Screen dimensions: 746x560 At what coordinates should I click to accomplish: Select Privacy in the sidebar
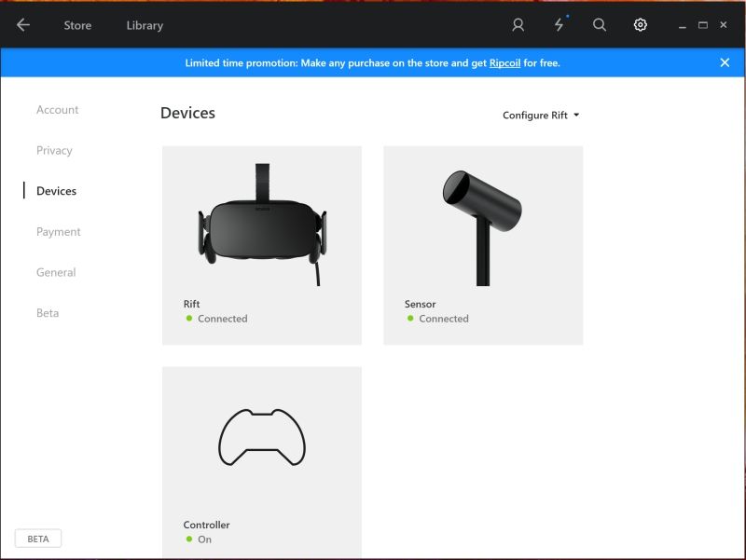(54, 150)
